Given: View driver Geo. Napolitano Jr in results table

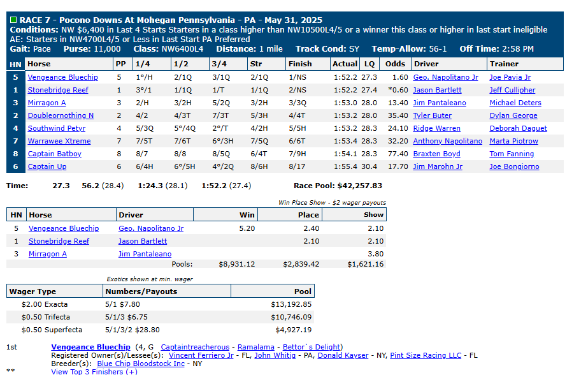Looking at the screenshot, I should 445,77.
